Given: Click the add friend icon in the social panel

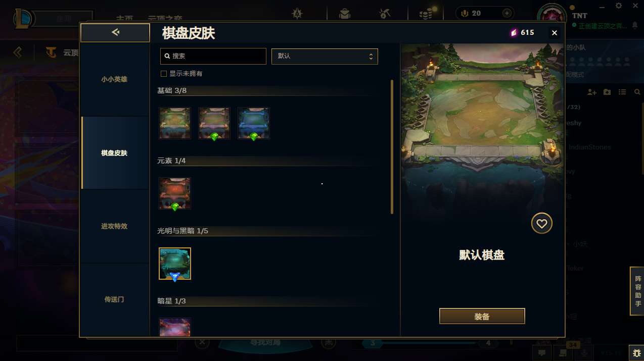Looking at the screenshot, I should click(592, 92).
